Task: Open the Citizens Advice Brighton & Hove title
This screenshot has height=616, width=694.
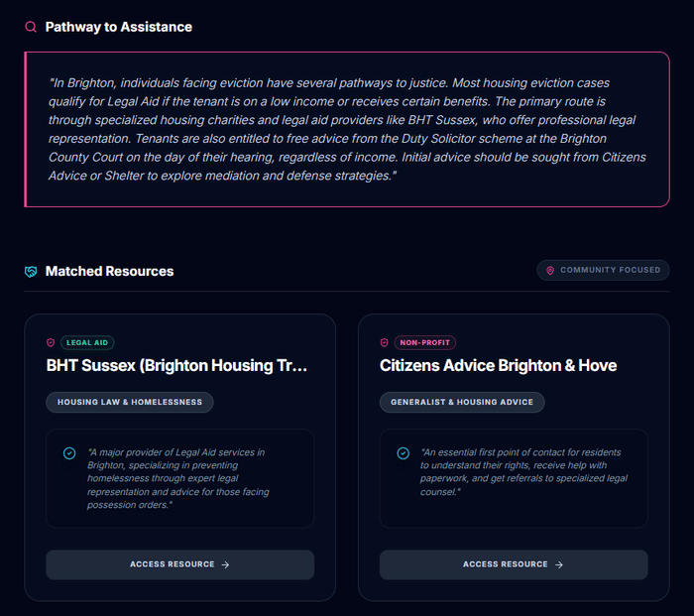Action: pos(498,365)
